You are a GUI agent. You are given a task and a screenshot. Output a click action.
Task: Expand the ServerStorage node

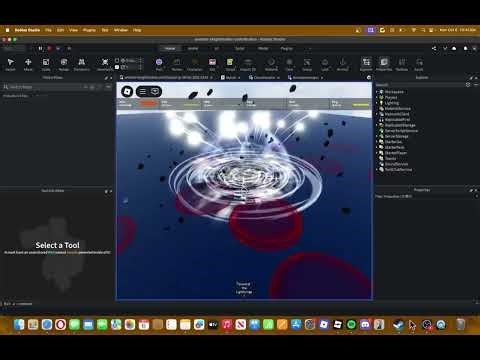[378, 136]
